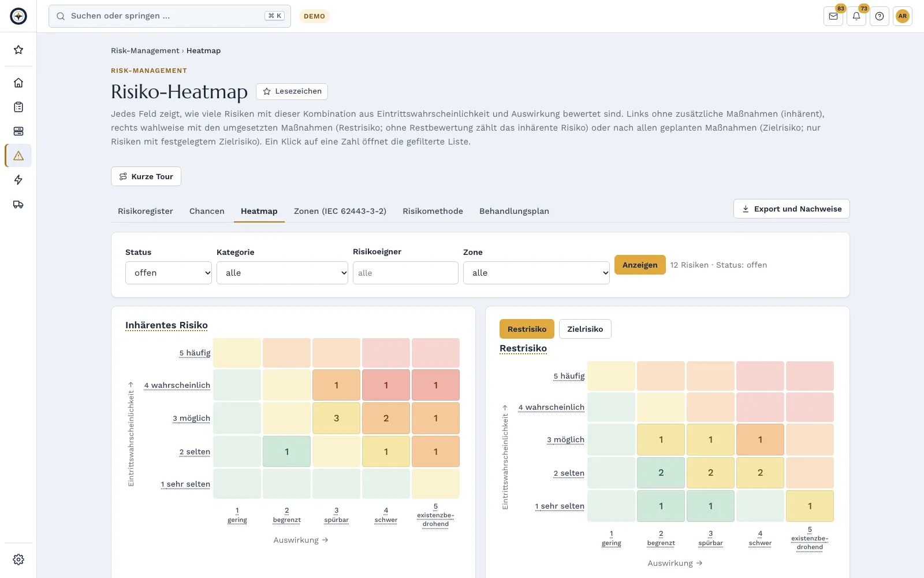The width and height of the screenshot is (924, 578).
Task: Open the AR user avatar menu
Action: [903, 16]
